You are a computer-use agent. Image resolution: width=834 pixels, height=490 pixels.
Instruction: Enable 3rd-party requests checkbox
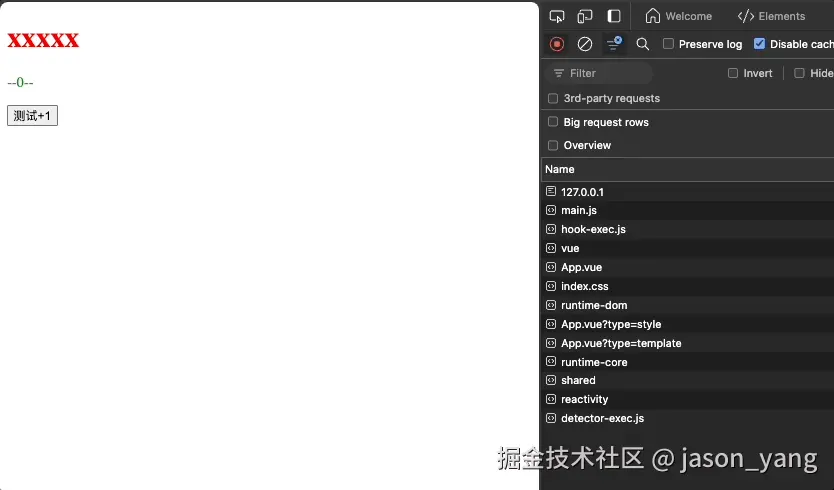(x=553, y=98)
